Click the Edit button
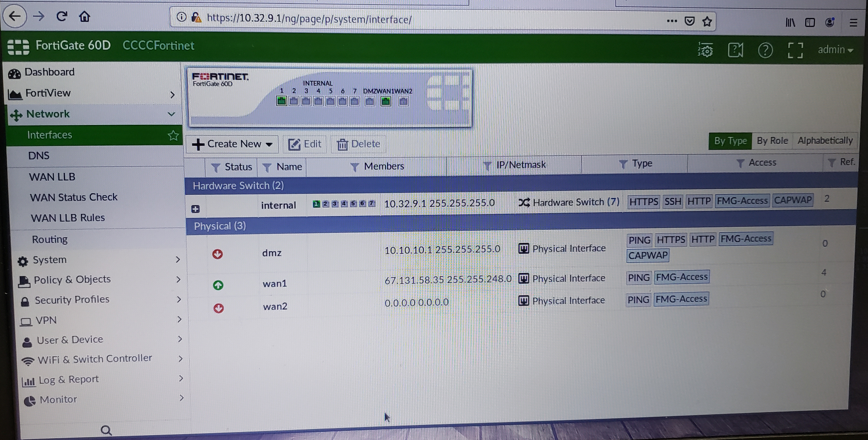This screenshot has width=868, height=440. coord(305,144)
